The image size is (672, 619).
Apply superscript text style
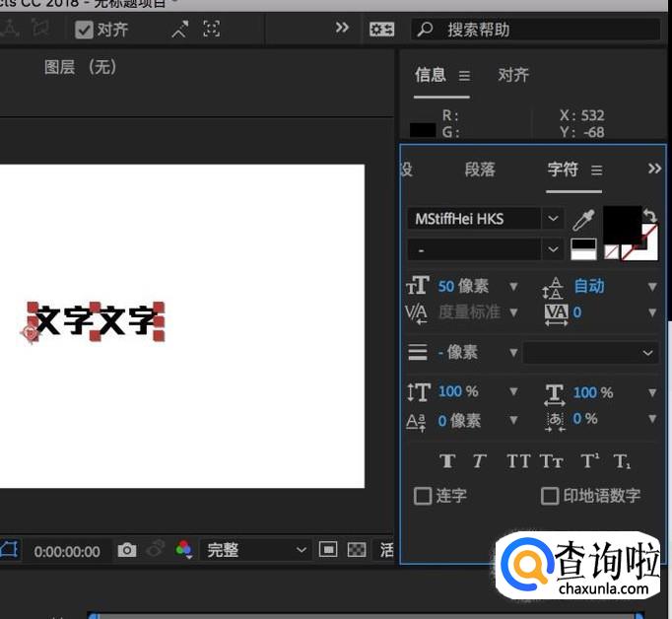point(589,460)
